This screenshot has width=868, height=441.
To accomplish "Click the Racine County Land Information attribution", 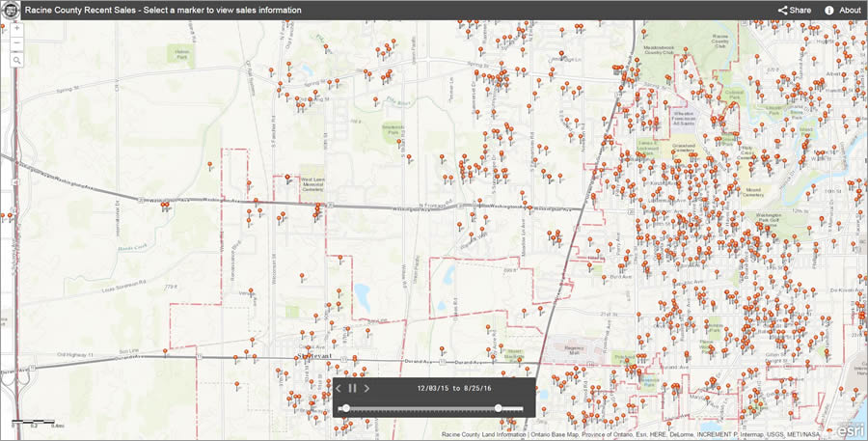I will point(484,435).
